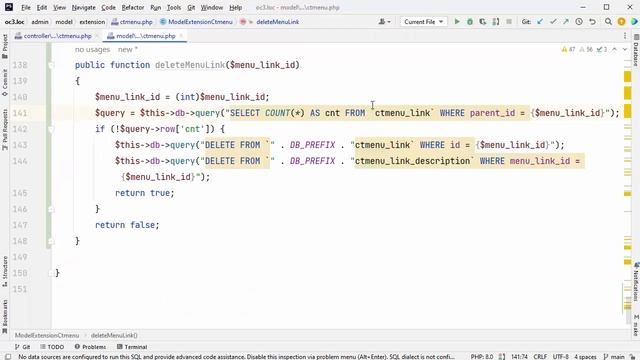Go to previous highlighted error arrow
The image size is (640, 360).
(614, 49)
